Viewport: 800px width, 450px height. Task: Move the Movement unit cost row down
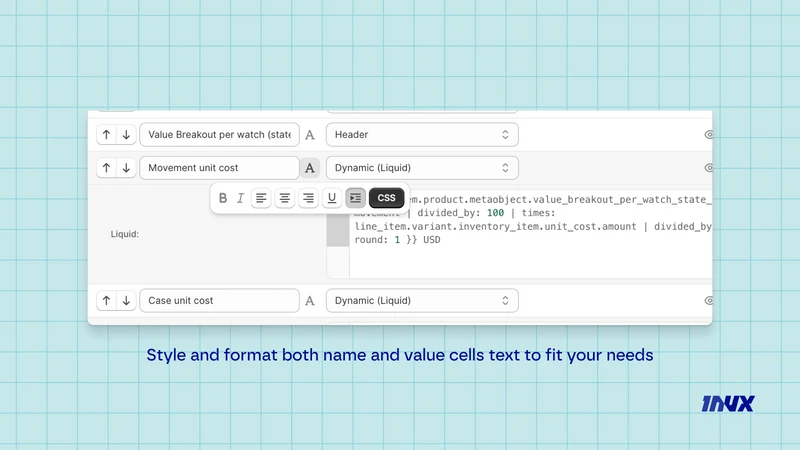[x=126, y=168]
